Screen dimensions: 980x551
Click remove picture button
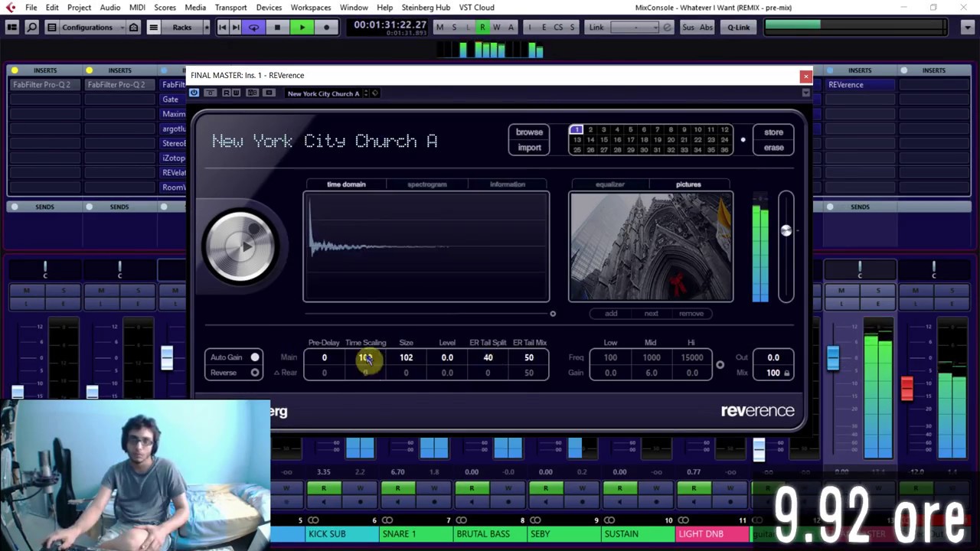coord(691,314)
